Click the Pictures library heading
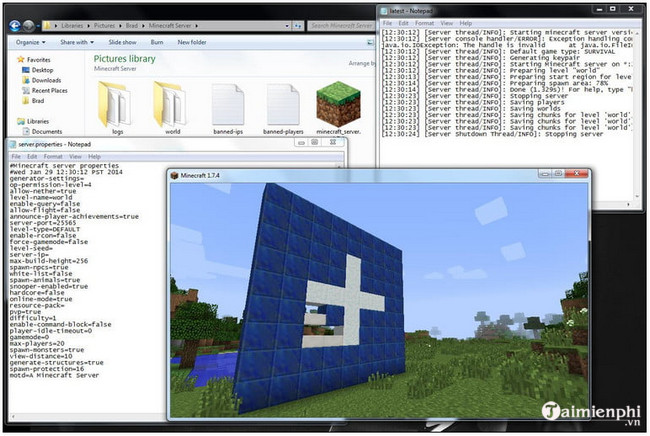Viewport: 650px width, 436px height. coord(124,59)
